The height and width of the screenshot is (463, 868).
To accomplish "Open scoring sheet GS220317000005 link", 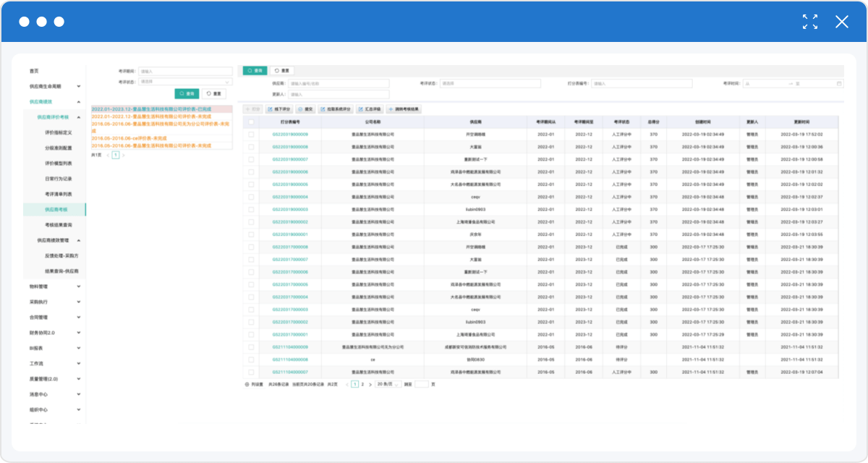I will tap(290, 284).
